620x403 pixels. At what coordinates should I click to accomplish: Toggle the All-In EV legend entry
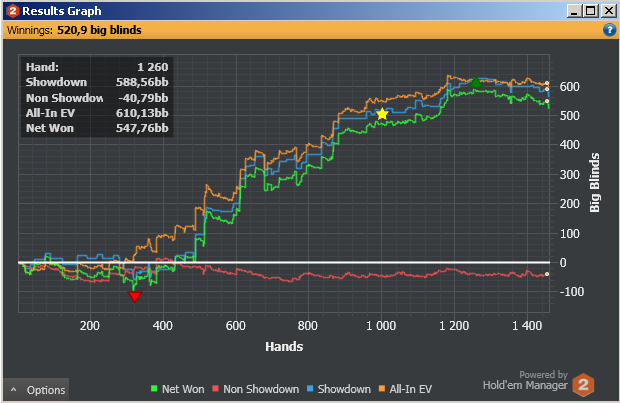405,389
